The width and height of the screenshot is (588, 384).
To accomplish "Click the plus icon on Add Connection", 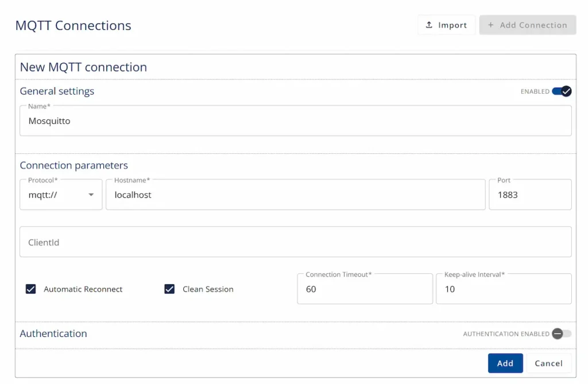I will 491,25.
